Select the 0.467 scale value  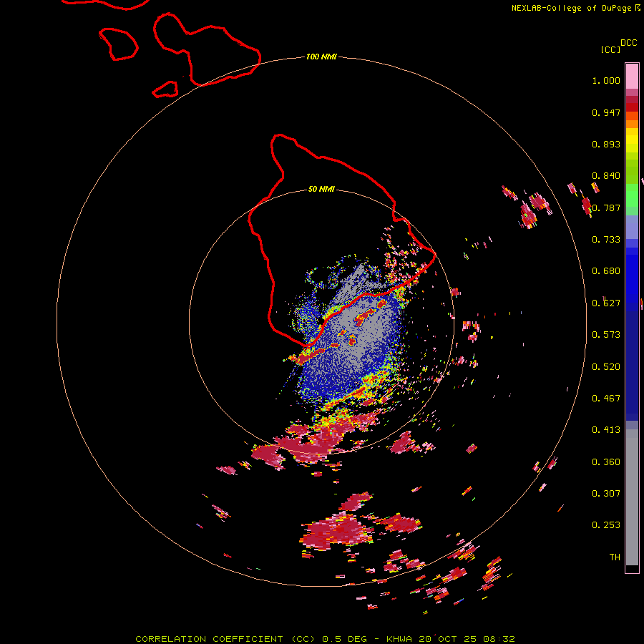[606, 399]
